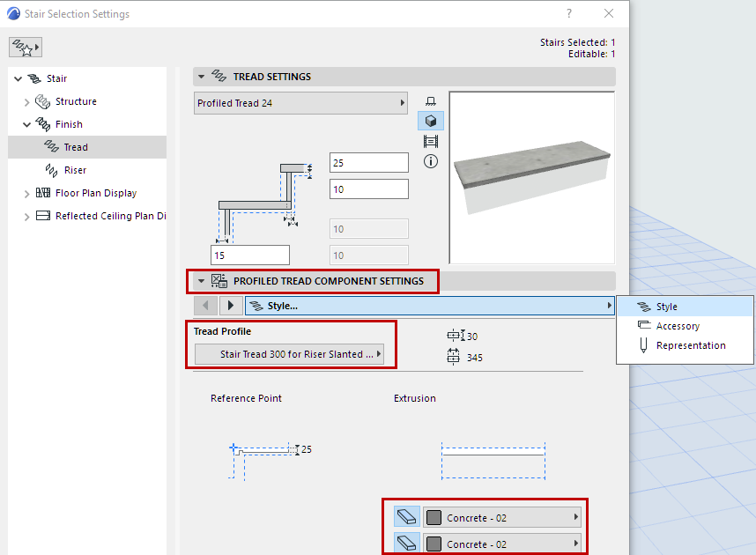Click the Tread Settings header icon
The image size is (756, 555).
219,76
